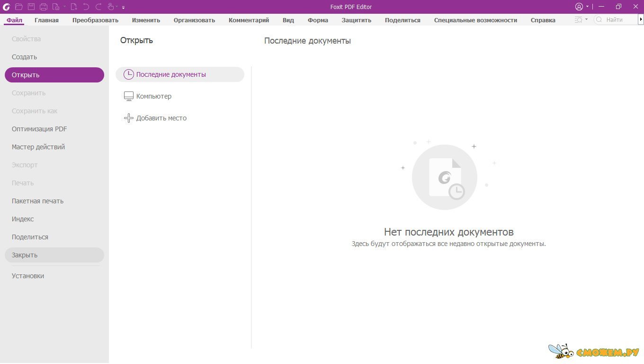Choose Создать in the File sidebar
Image resolution: width=644 pixels, height=364 pixels.
point(24,57)
